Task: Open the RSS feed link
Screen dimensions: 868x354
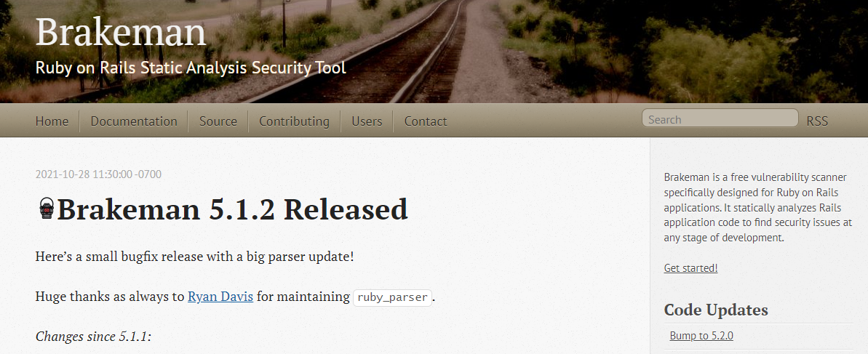Action: [817, 121]
